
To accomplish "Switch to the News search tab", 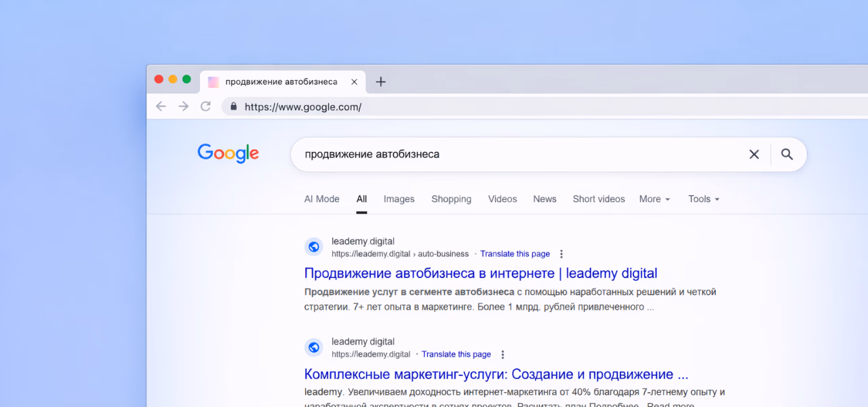I will (545, 199).
